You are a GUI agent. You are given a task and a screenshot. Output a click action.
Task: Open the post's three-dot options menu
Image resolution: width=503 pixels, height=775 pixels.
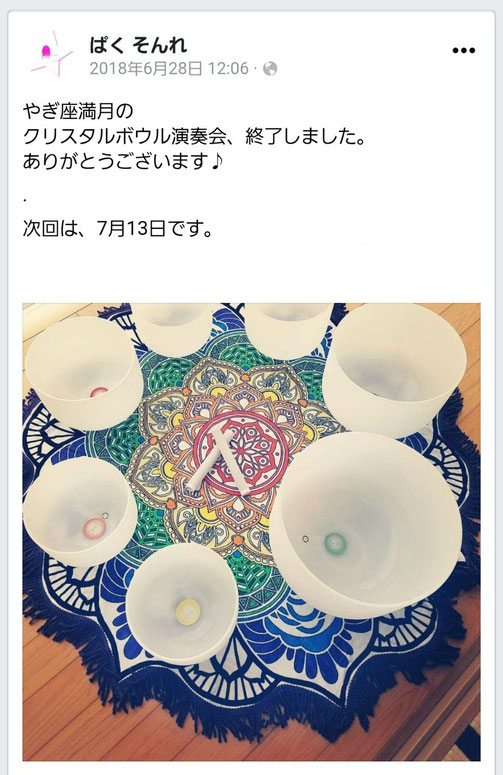[x=463, y=50]
